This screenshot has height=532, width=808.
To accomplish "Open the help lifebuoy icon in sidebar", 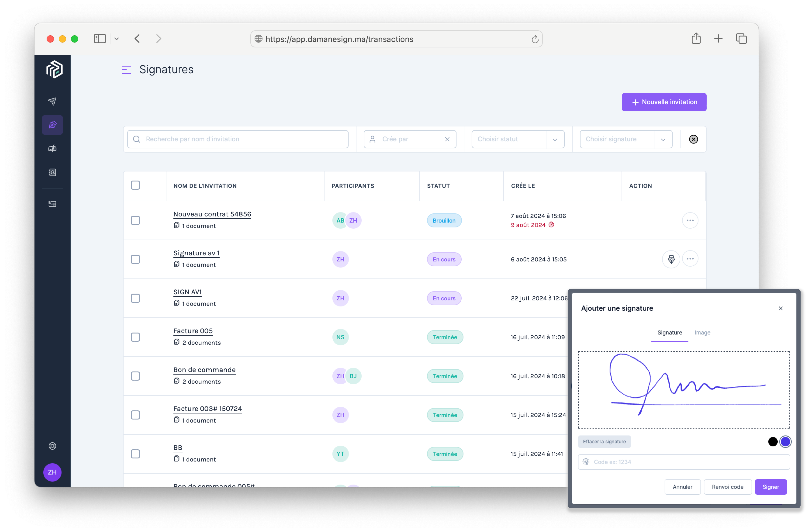I will [52, 446].
